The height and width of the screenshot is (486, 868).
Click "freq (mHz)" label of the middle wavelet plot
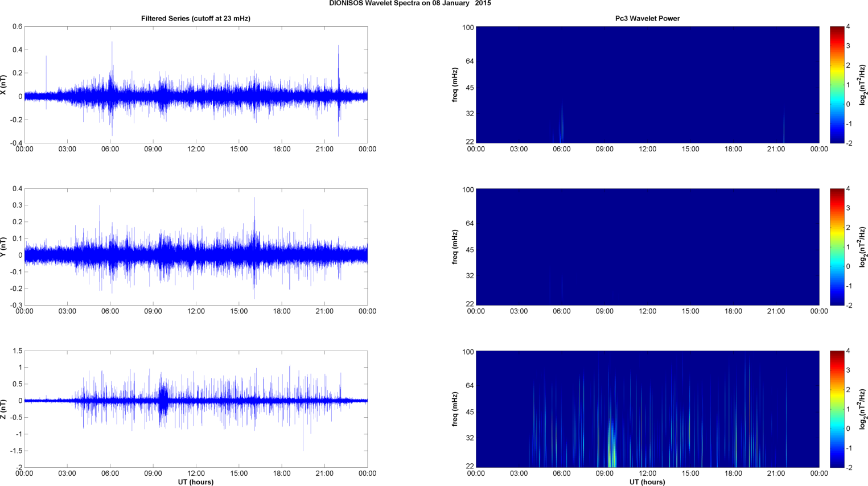(x=455, y=247)
